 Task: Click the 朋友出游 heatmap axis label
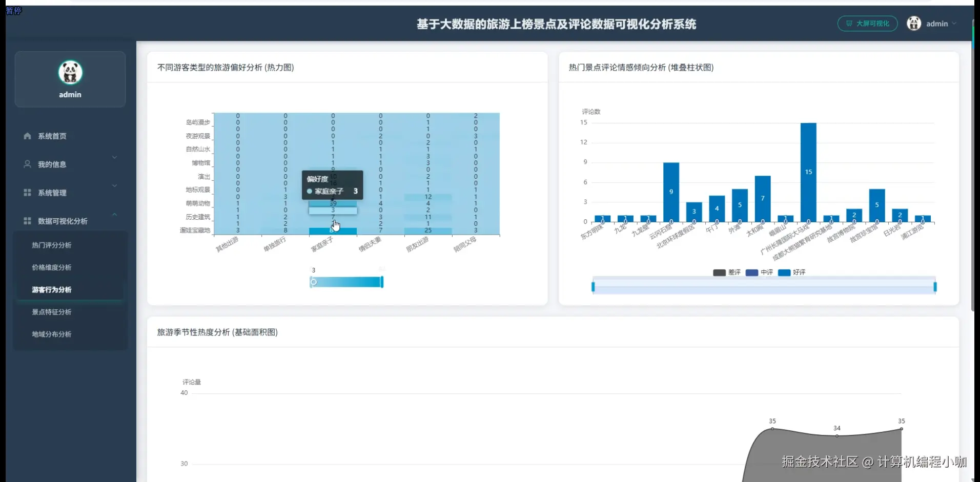(x=418, y=245)
